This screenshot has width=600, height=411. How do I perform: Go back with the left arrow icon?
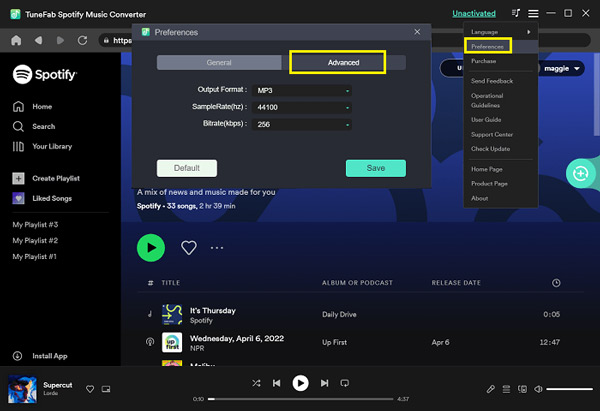coord(38,40)
